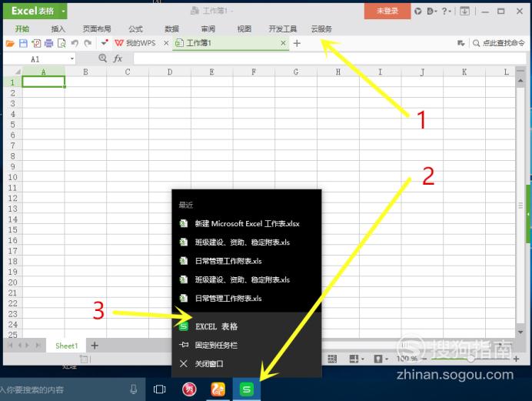Add a new document tab with plus

(x=297, y=43)
